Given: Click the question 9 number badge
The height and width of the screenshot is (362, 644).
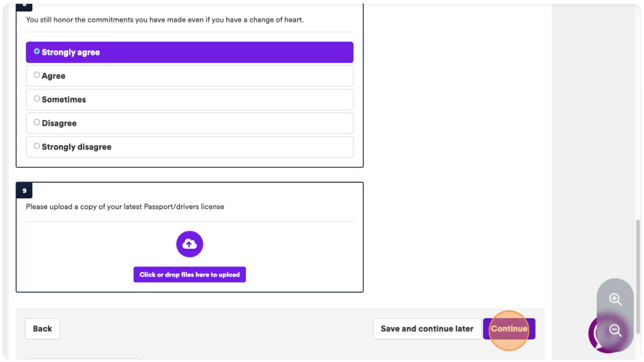Looking at the screenshot, I should [24, 190].
